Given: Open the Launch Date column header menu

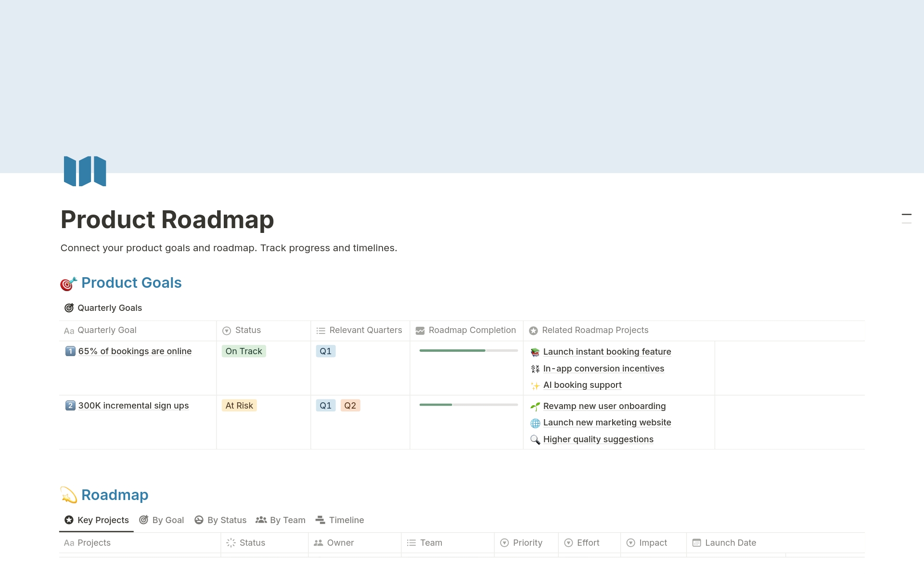Looking at the screenshot, I should (730, 543).
